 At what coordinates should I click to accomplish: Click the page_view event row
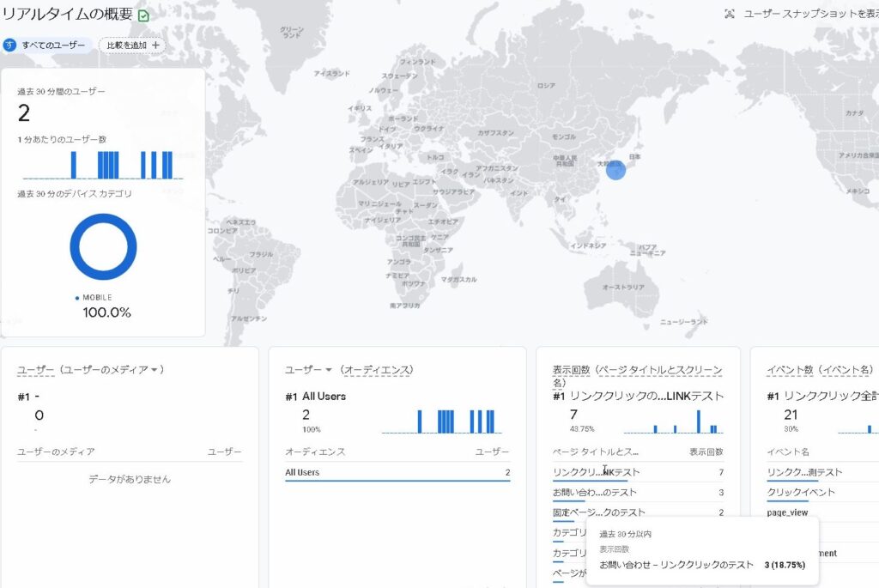click(787, 512)
